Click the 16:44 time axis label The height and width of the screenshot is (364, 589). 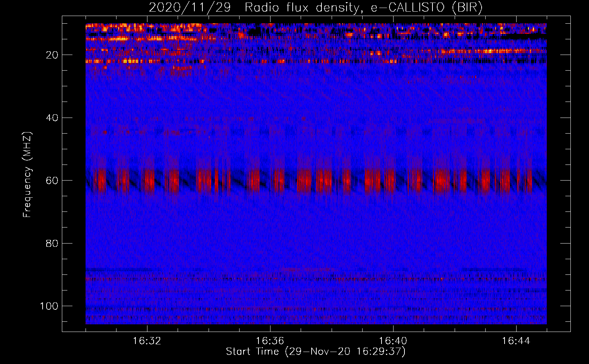click(x=516, y=341)
